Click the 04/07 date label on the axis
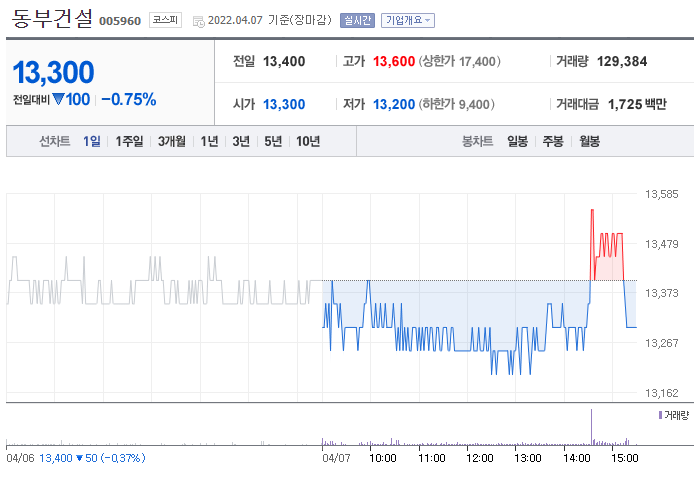Image resolution: width=694 pixels, height=477 pixels. click(x=336, y=458)
